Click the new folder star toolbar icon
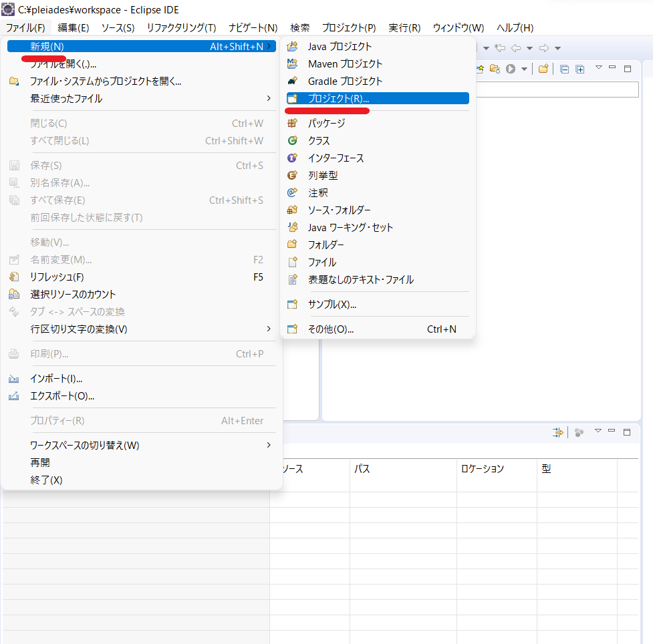 [543, 69]
